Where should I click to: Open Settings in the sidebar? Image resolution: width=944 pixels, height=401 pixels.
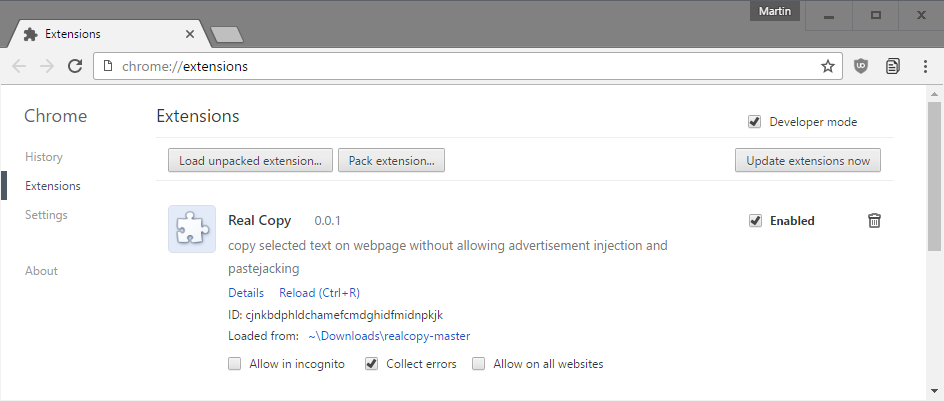tap(46, 214)
